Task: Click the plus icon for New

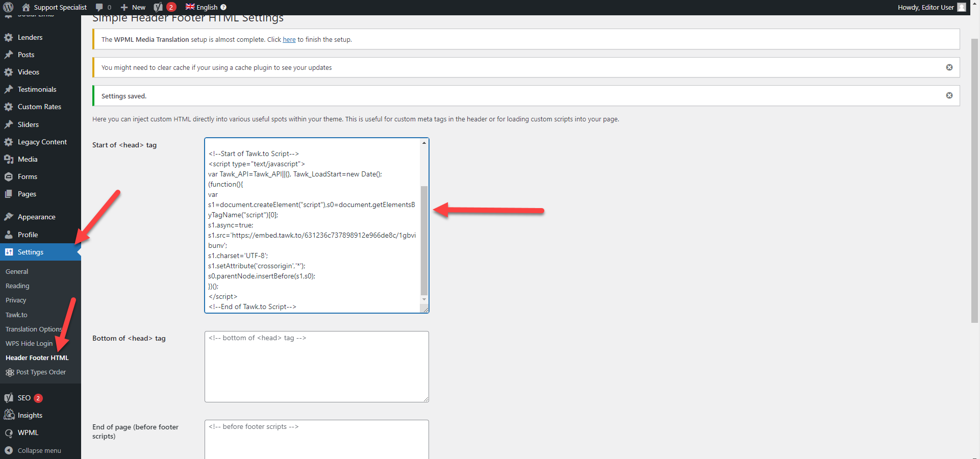Action: [124, 7]
